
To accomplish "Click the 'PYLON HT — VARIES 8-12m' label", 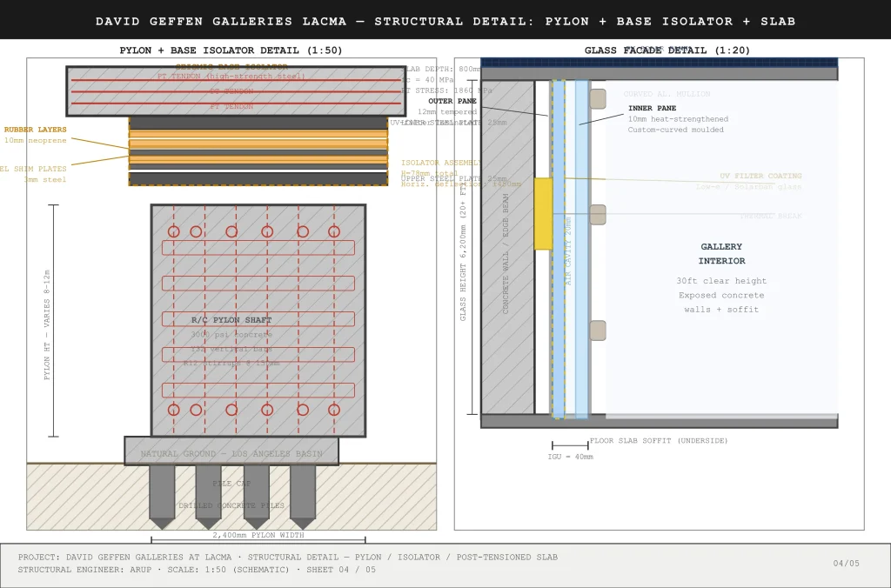I will point(47,324).
